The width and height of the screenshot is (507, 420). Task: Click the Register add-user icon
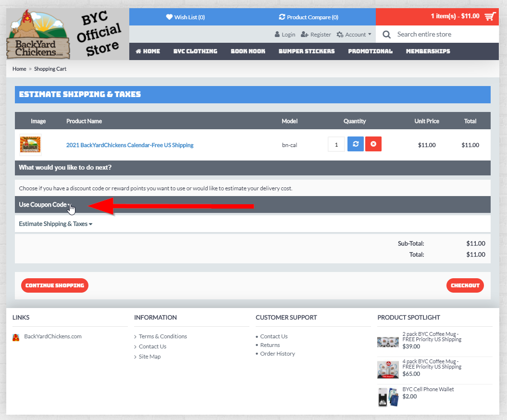[304, 34]
